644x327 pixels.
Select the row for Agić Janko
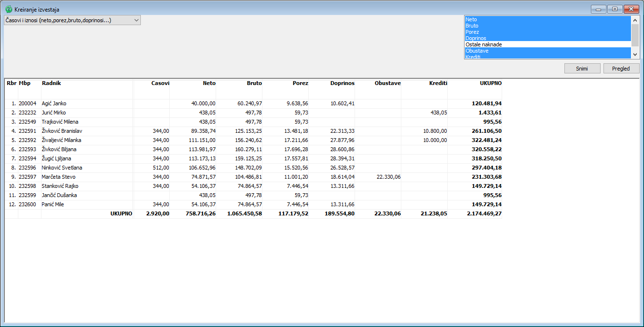(x=54, y=103)
